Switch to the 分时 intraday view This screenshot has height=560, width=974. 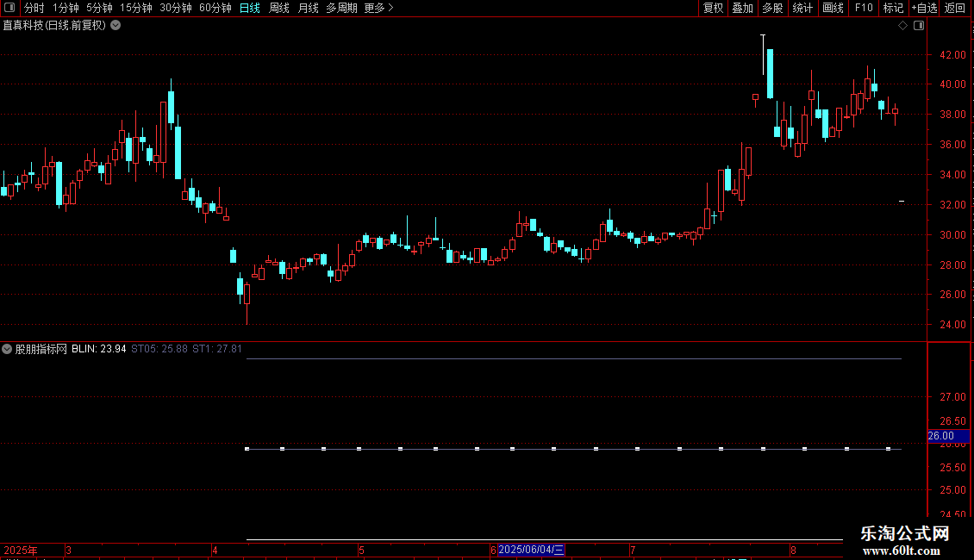point(34,8)
